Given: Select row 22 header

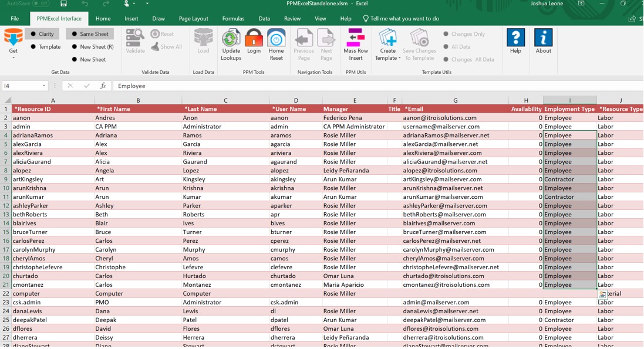Looking at the screenshot, I should (6, 293).
